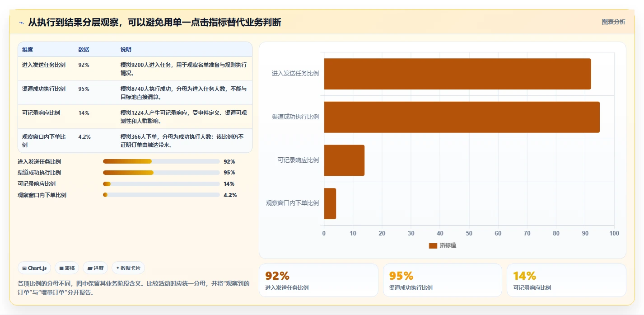Click the 92% data card

318,280
